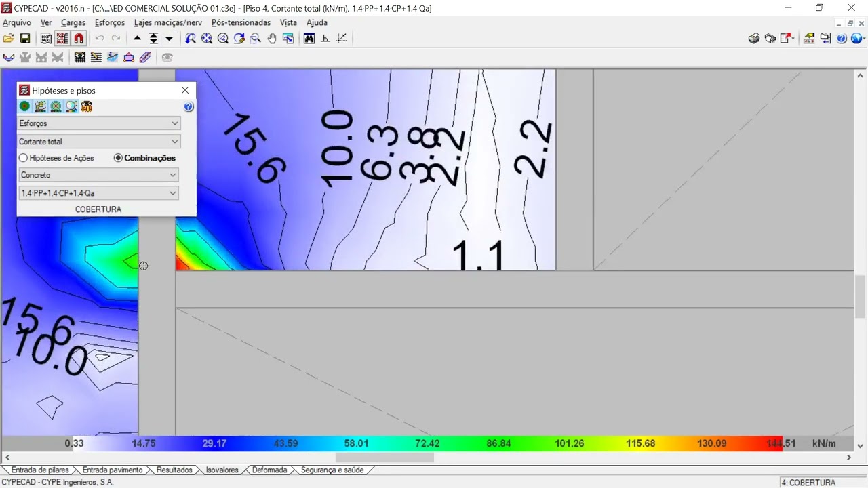The height and width of the screenshot is (488, 868).
Task: Click the slab reinforcement grid icon
Action: 80,58
